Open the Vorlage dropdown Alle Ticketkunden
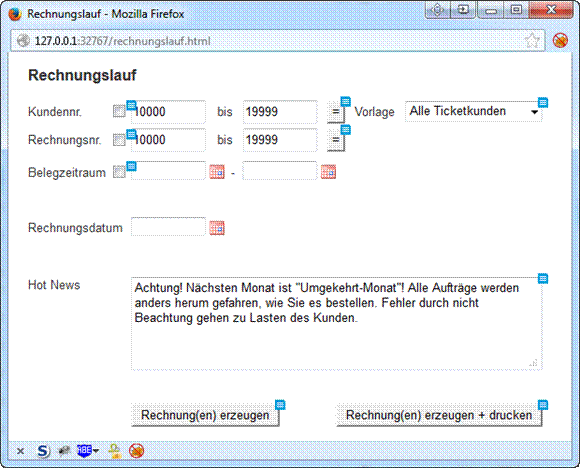This screenshot has height=468, width=580. point(473,111)
